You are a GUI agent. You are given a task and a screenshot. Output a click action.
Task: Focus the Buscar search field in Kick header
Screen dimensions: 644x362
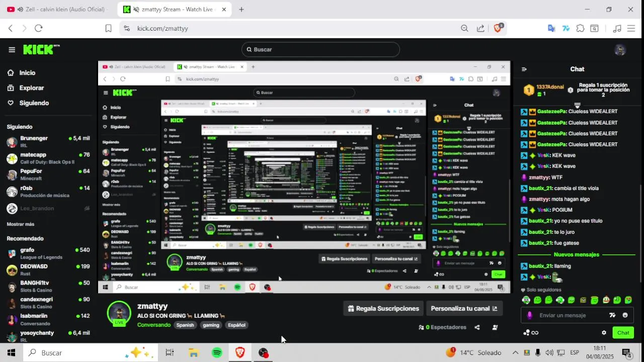[x=320, y=49]
